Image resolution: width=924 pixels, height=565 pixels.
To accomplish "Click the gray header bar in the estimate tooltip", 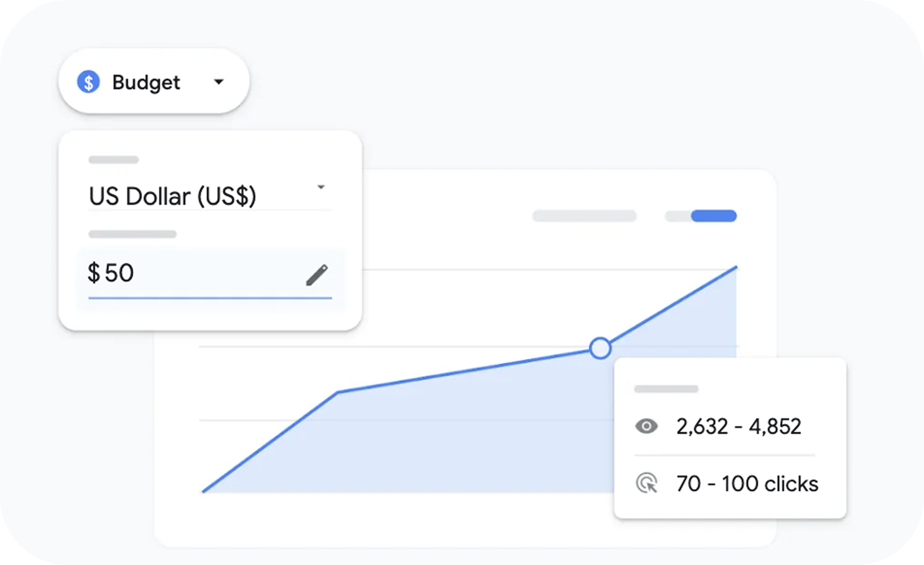I will coord(666,389).
